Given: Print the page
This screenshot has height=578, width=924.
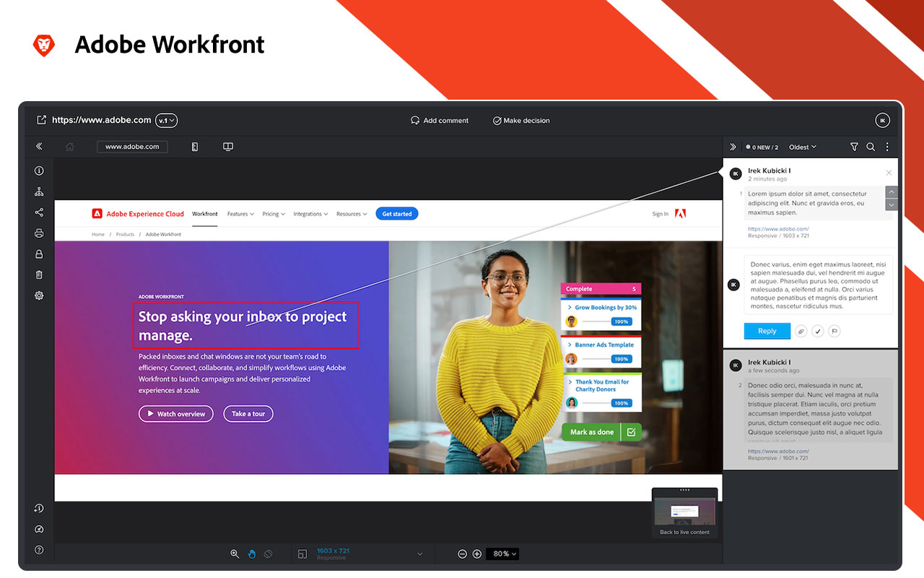Looking at the screenshot, I should 39,233.
